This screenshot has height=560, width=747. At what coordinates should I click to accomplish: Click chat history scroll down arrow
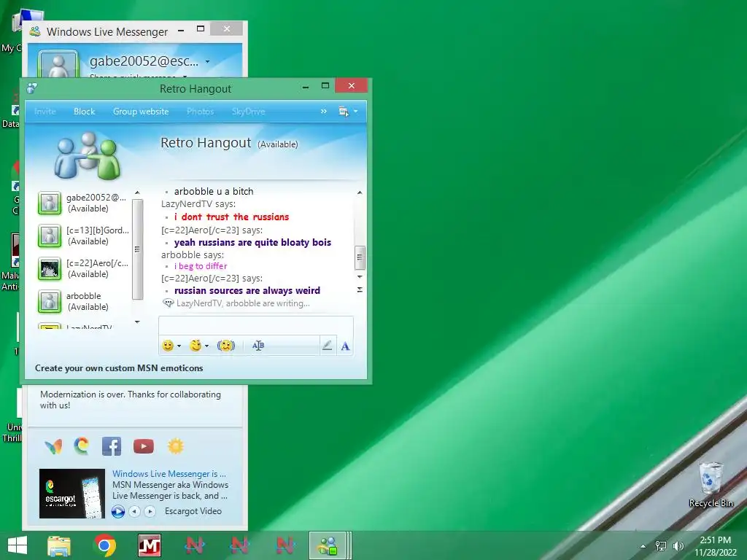pyautogui.click(x=360, y=276)
